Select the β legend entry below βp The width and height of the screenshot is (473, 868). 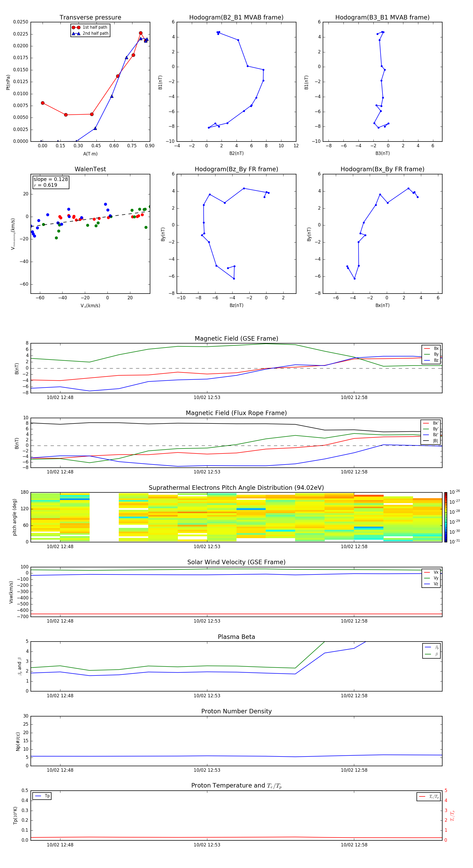tap(431, 654)
